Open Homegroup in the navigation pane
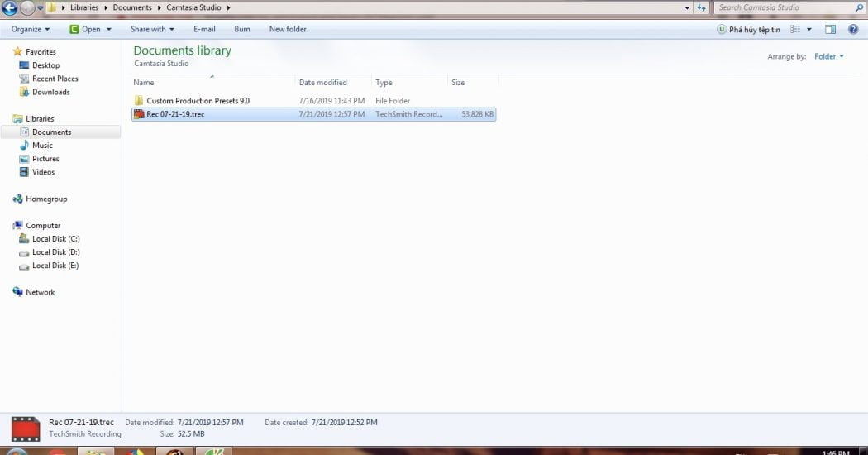This screenshot has width=868, height=455. click(x=46, y=199)
